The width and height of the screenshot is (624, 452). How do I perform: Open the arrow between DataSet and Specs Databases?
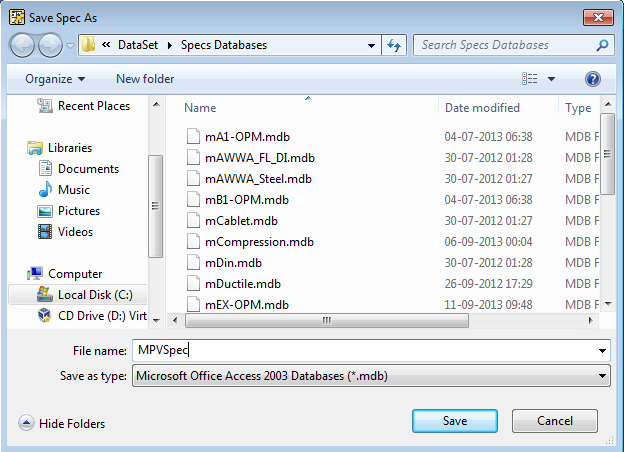tap(170, 45)
